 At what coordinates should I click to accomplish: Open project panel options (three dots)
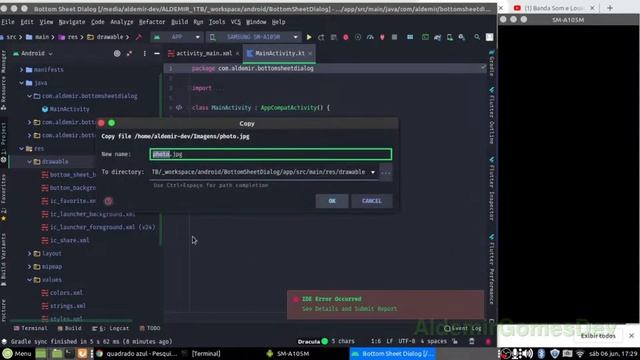tap(144, 53)
